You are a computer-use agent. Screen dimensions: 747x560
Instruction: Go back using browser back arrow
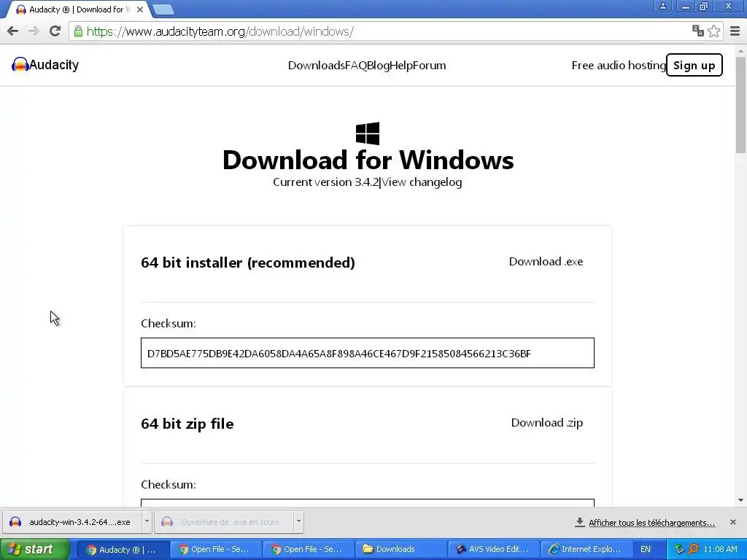pyautogui.click(x=13, y=31)
